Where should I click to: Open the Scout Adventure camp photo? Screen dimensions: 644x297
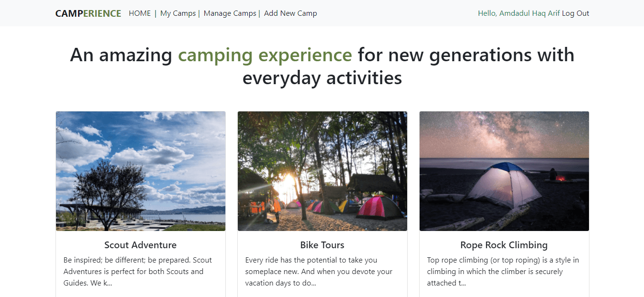point(141,171)
